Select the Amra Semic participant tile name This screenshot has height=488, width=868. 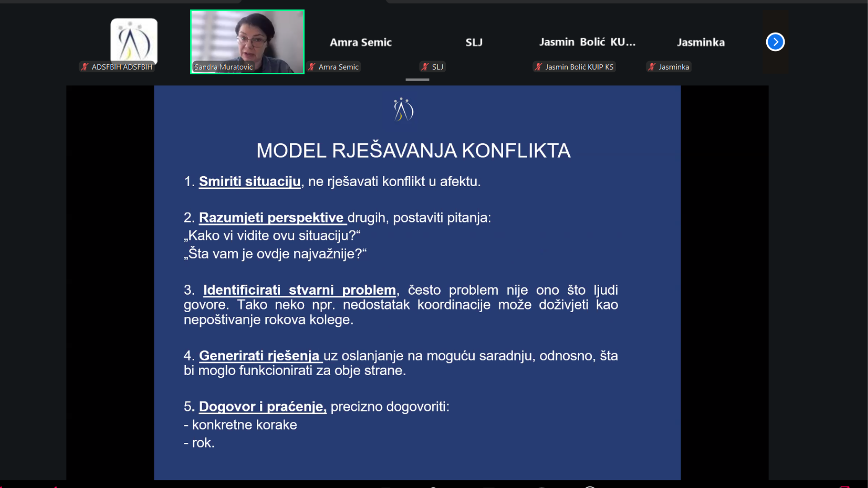(360, 42)
